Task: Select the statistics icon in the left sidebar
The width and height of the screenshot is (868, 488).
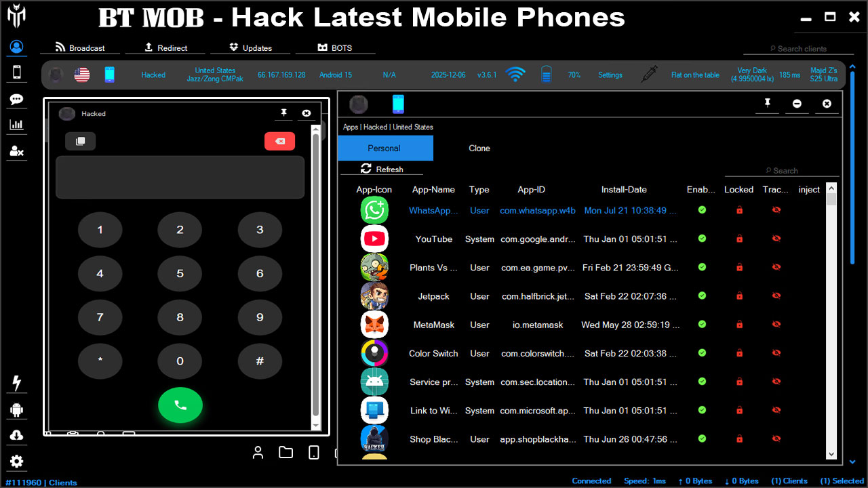Action: (16, 125)
